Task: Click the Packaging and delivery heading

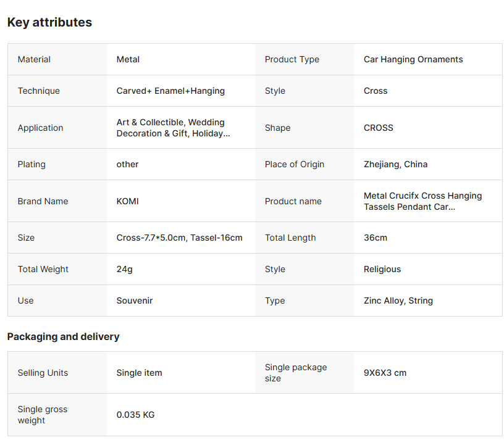Action: 63,336
